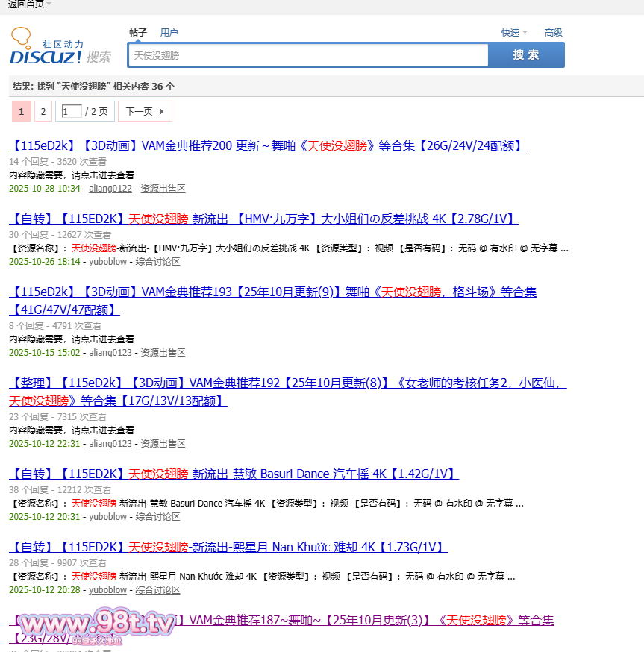Click the page number entry box

tap(72, 111)
